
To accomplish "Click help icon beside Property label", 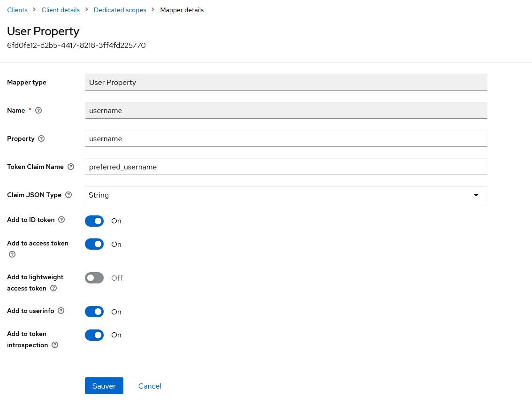I will [41, 139].
